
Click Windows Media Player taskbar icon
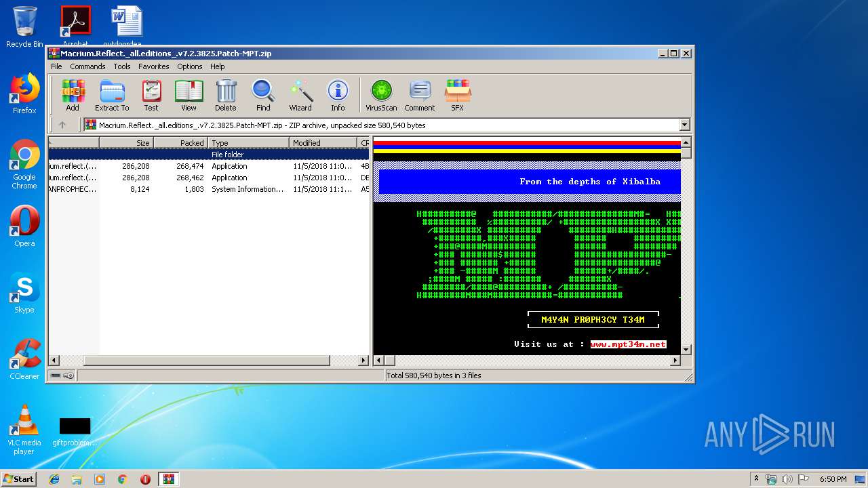click(100, 479)
